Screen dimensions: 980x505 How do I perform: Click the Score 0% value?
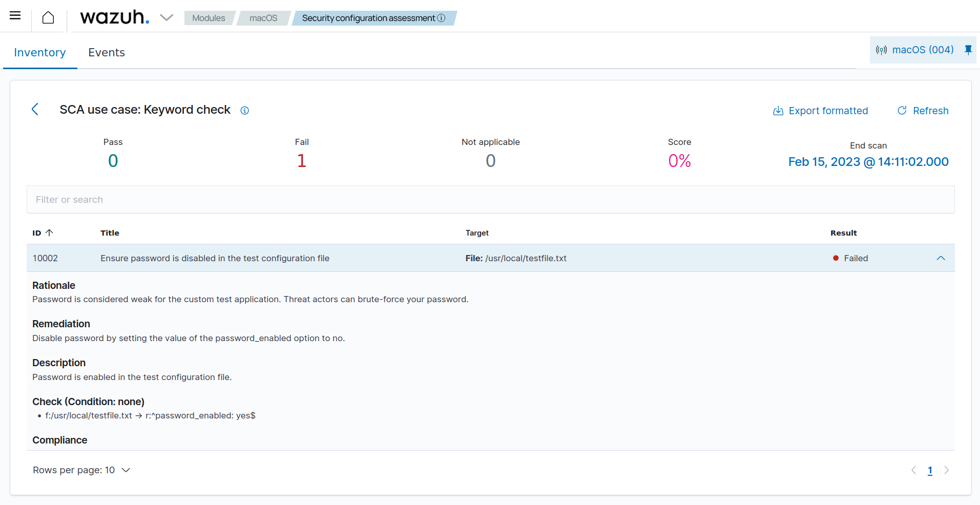point(679,161)
